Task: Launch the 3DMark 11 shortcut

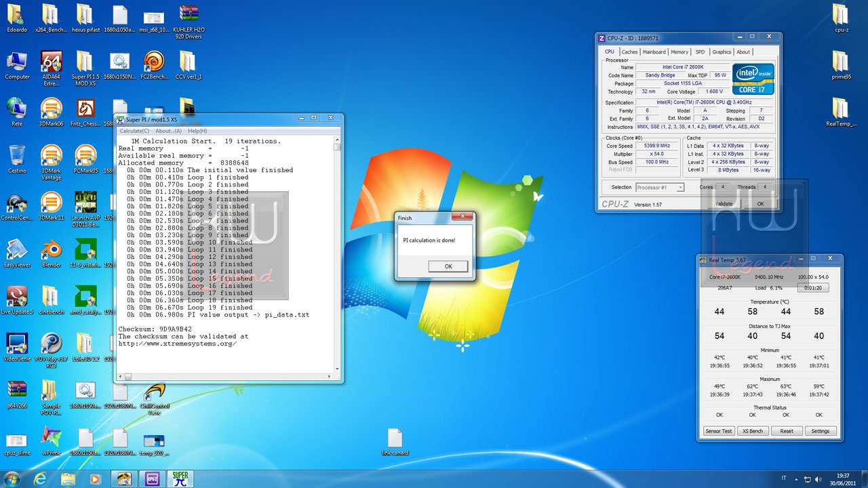Action: pos(52,206)
